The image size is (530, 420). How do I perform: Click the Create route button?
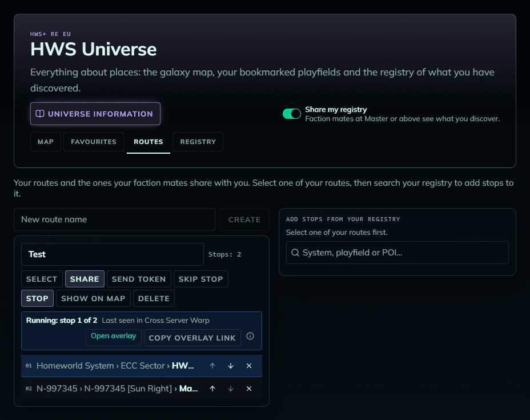244,219
